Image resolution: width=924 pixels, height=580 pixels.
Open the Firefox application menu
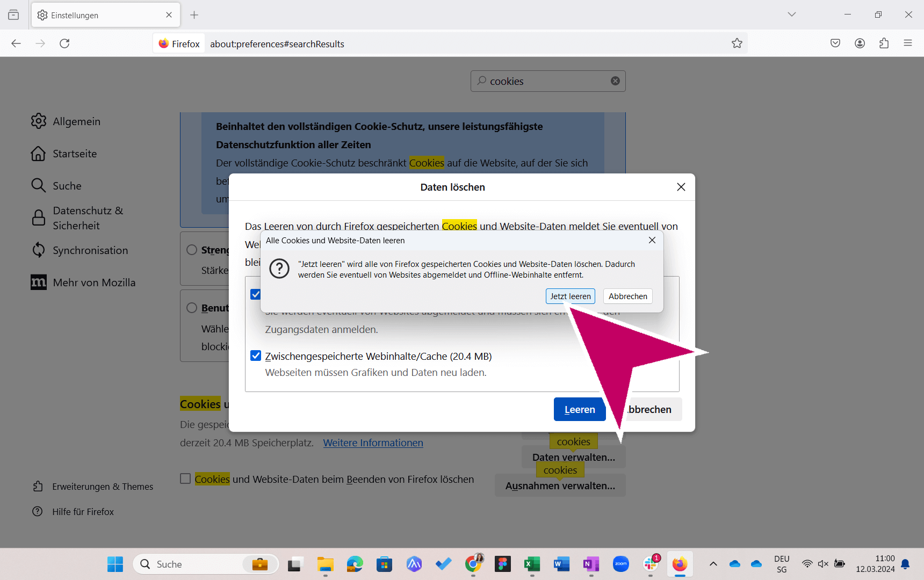908,44
